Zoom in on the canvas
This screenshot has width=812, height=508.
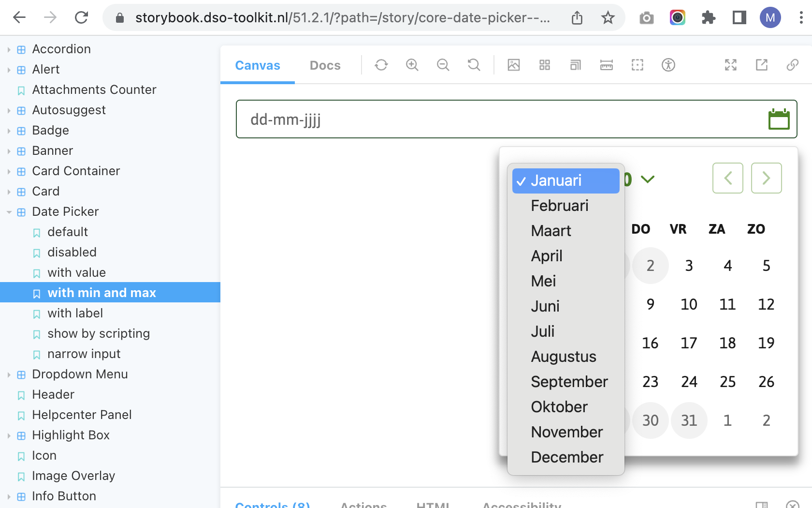pyautogui.click(x=412, y=65)
